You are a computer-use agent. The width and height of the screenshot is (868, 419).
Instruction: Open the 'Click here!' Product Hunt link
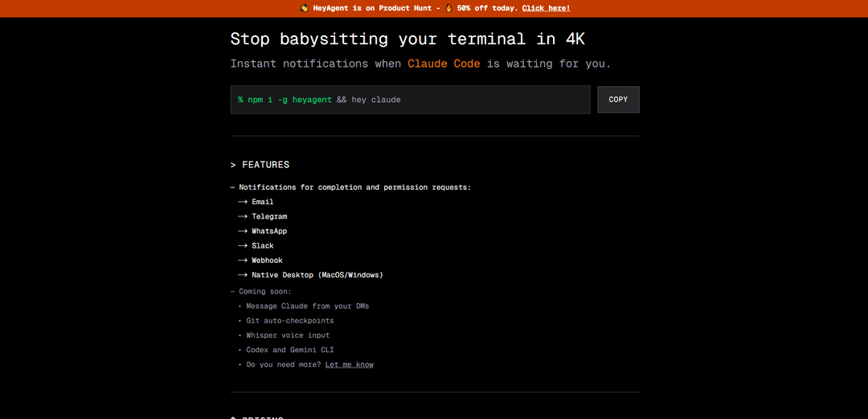pos(546,8)
